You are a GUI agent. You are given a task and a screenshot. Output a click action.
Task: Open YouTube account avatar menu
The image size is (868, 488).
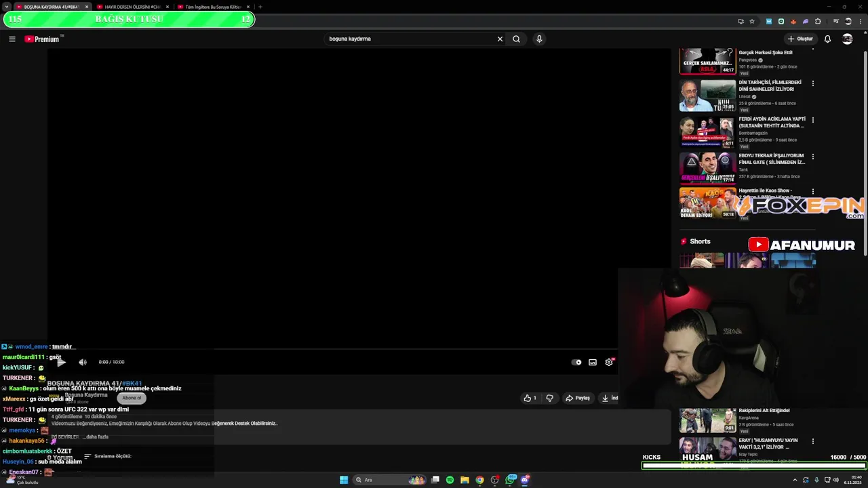[x=847, y=39]
